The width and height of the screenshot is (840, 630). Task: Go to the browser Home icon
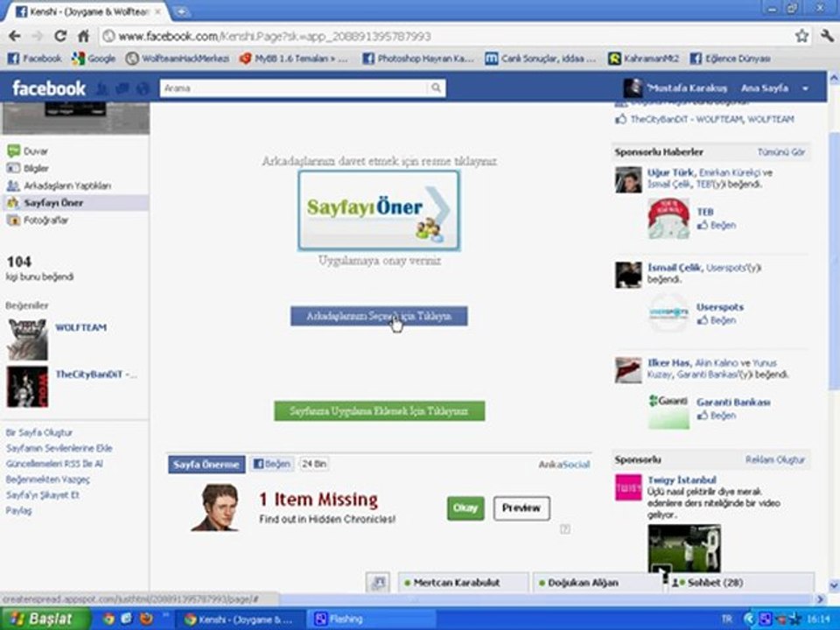tap(83, 36)
